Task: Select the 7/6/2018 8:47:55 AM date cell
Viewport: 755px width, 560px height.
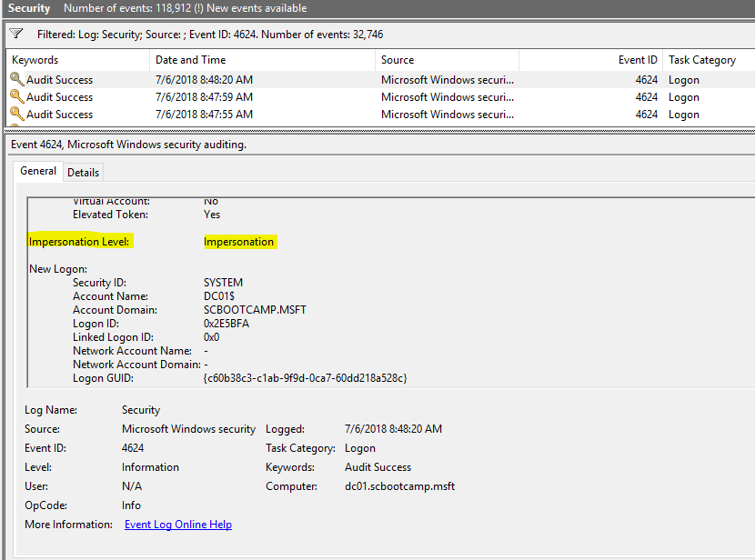Action: [204, 115]
